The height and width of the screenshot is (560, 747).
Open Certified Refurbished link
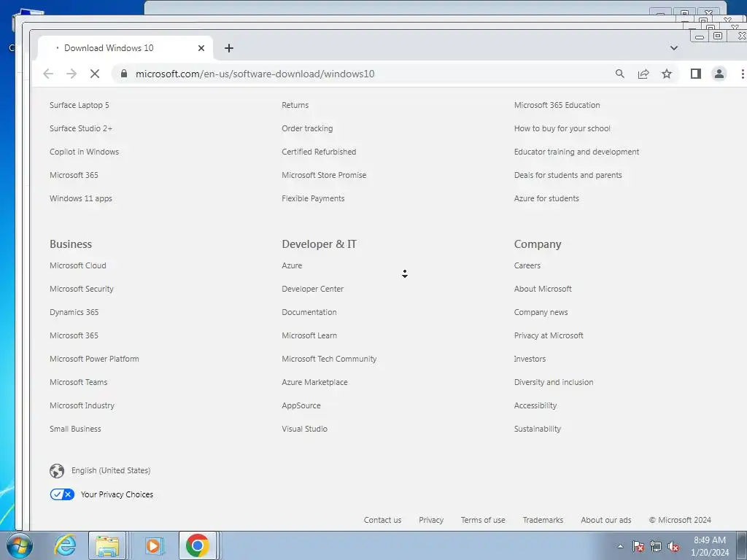pos(319,152)
